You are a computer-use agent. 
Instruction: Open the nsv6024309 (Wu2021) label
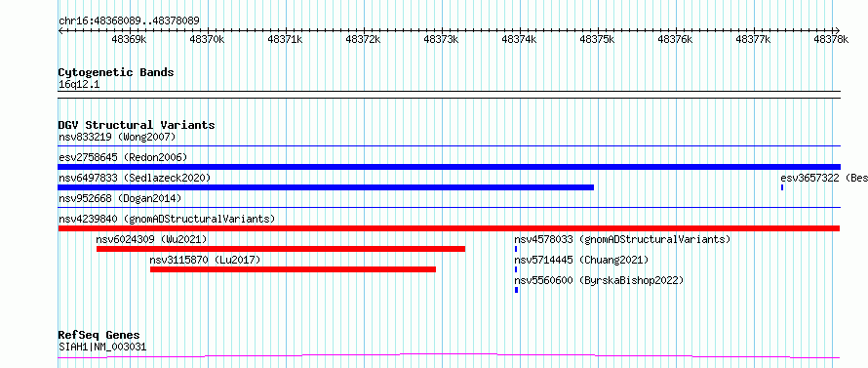coord(151,239)
